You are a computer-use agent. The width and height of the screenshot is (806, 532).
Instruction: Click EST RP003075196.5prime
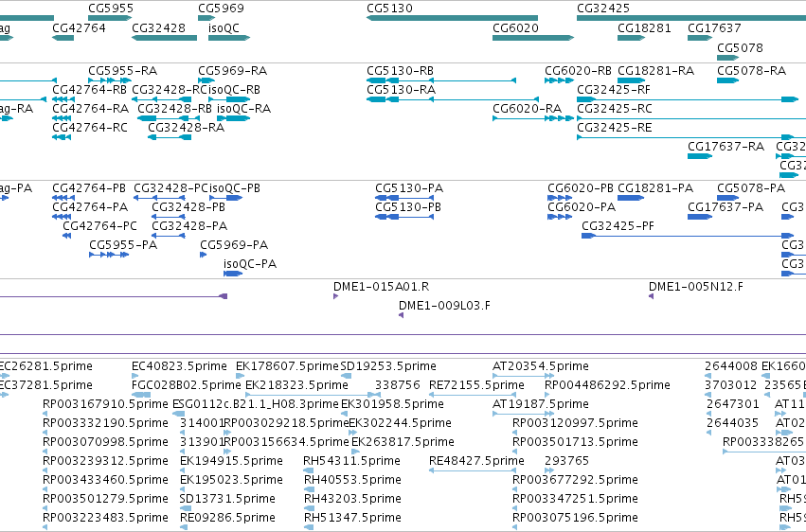click(575, 518)
